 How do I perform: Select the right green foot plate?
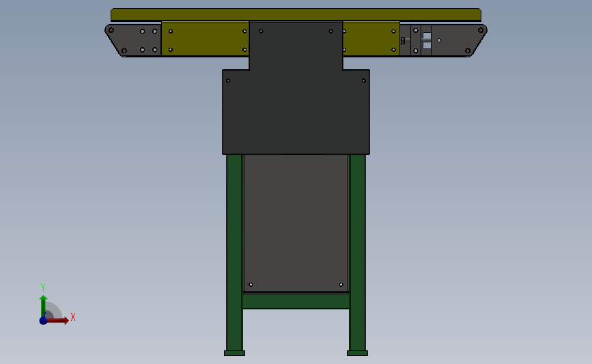tap(358, 353)
